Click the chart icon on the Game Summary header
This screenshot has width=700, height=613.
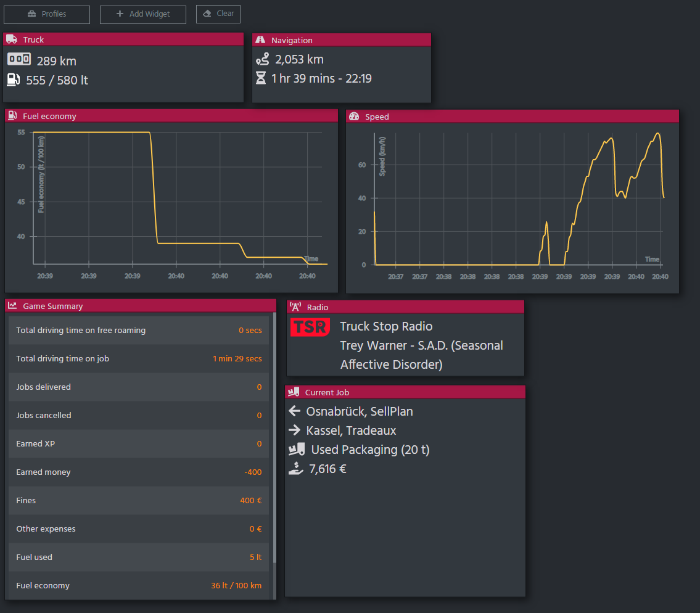tap(13, 305)
